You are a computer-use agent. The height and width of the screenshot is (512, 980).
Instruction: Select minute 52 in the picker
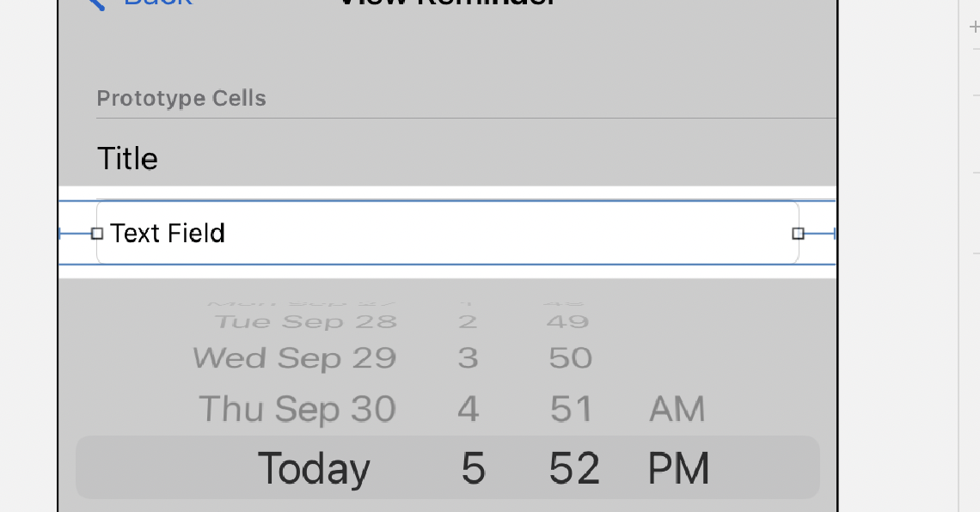point(574,469)
